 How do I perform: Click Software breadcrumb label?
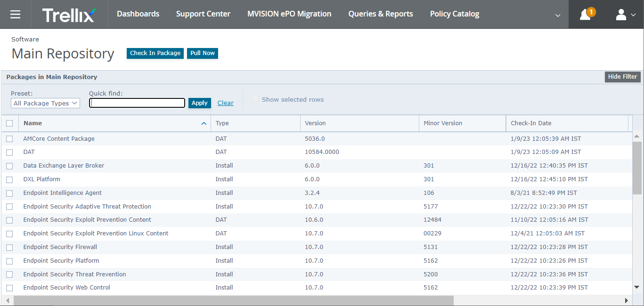25,39
